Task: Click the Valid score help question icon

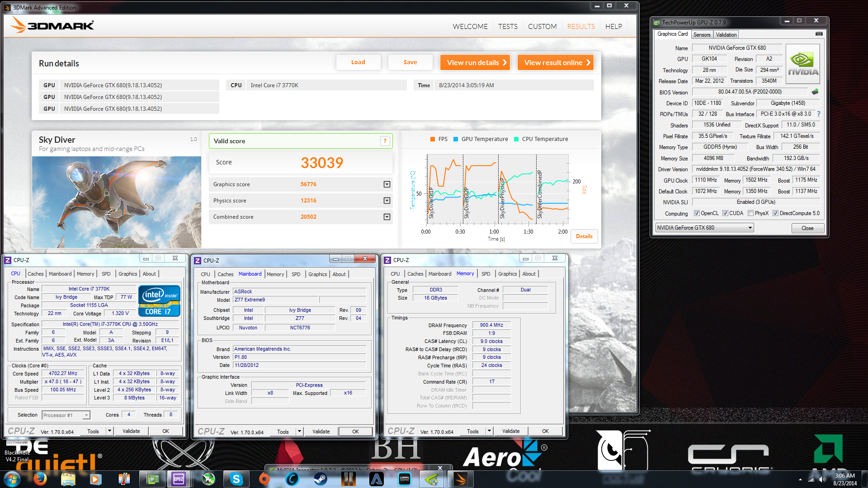Action: coord(385,141)
